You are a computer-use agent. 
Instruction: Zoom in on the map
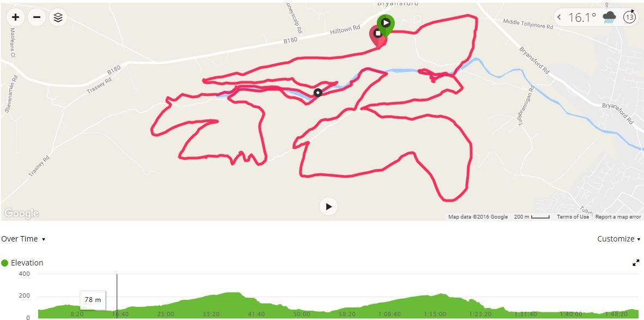[16, 17]
